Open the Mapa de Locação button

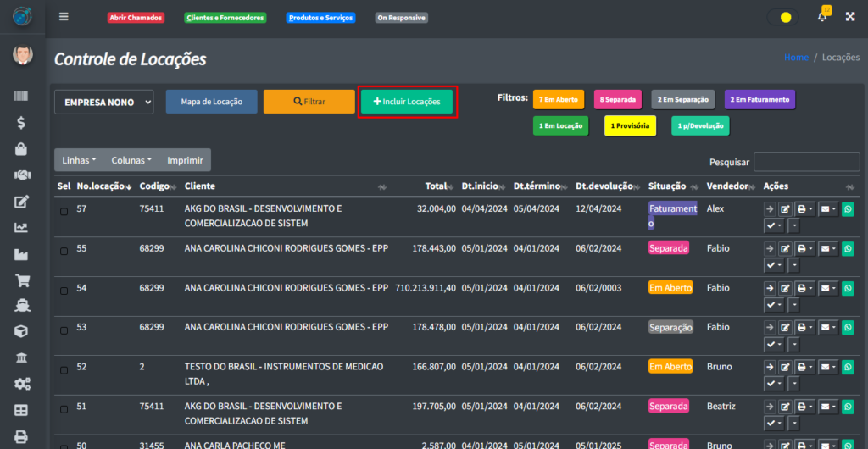coord(211,102)
